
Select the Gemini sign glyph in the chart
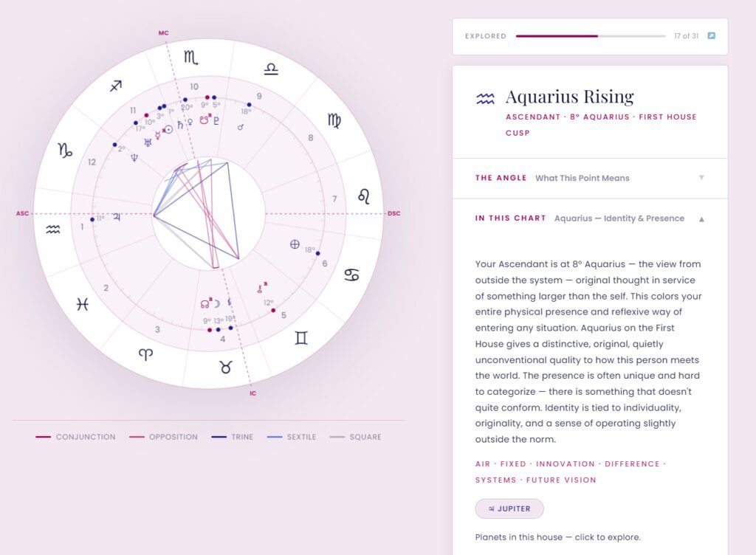(x=301, y=337)
